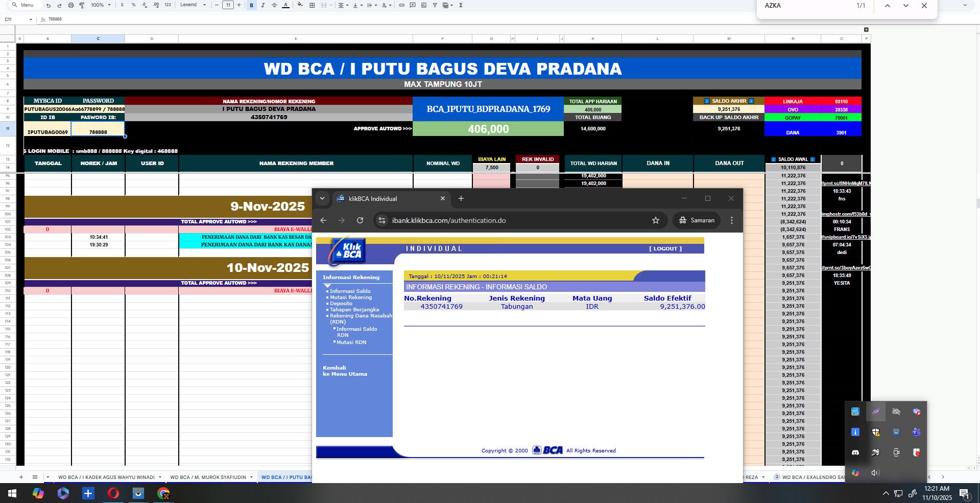Open the zoom level dropdown
980x503 pixels.
point(101,5)
